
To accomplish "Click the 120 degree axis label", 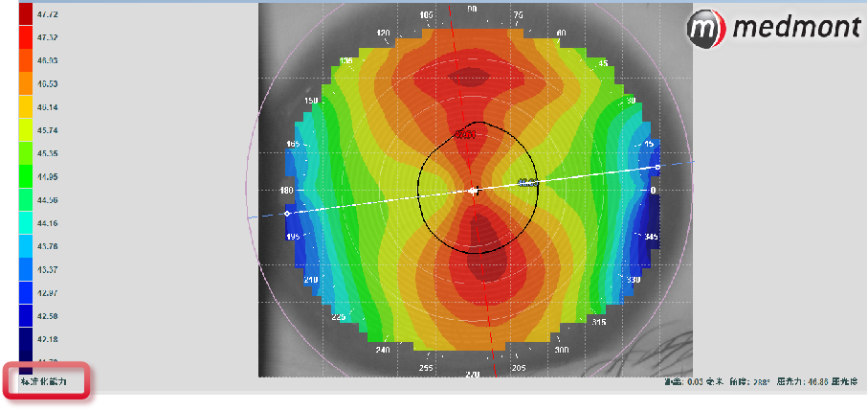I will coord(383,34).
